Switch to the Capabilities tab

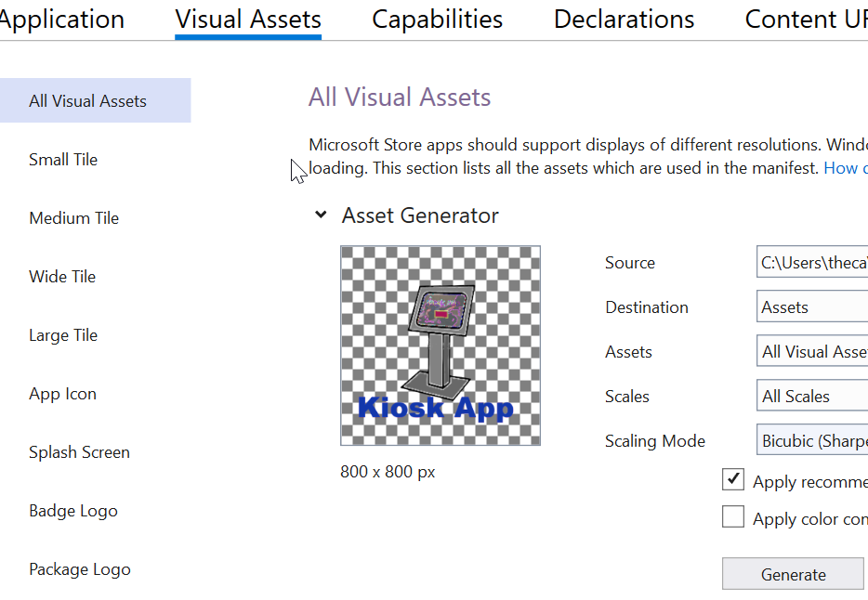click(437, 20)
